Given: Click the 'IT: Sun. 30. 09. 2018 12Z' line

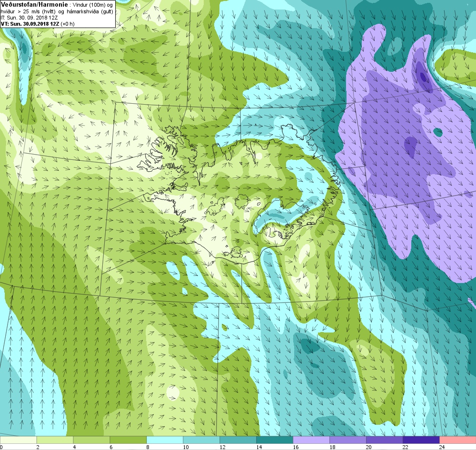Looking at the screenshot, I should coord(29,18).
